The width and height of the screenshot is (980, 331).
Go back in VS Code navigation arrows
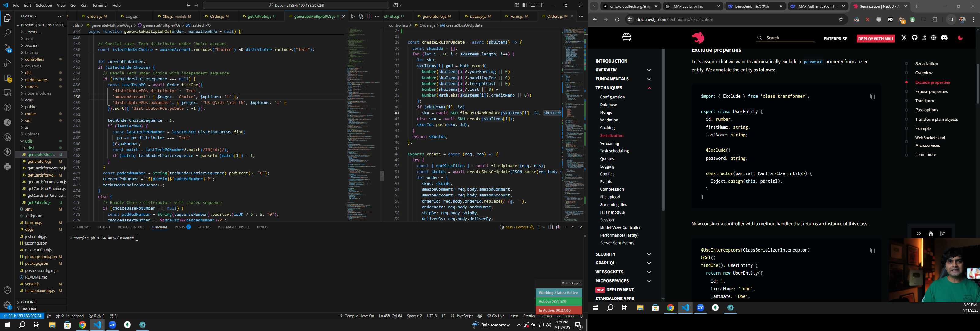pos(188,5)
